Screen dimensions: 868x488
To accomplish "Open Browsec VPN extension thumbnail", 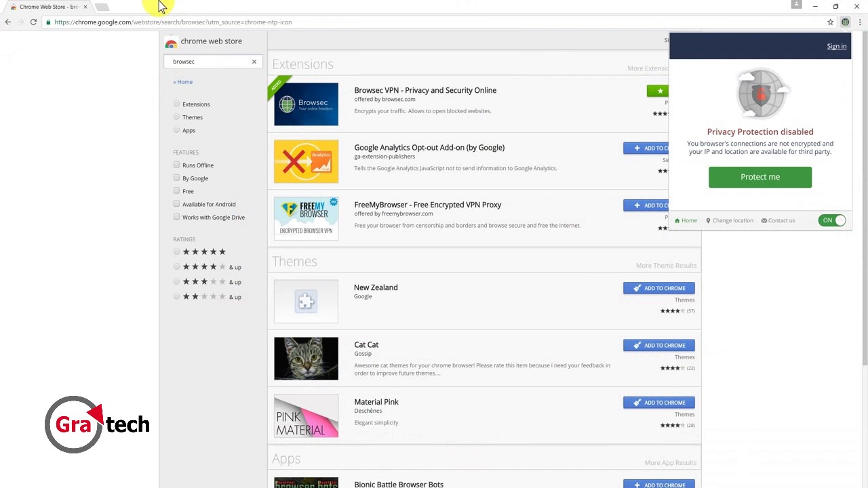I will (306, 104).
